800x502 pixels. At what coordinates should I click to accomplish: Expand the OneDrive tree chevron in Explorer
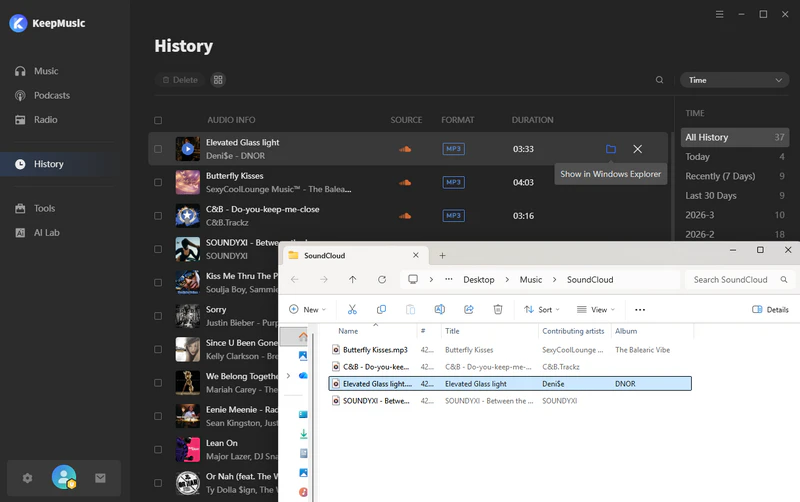(288, 375)
